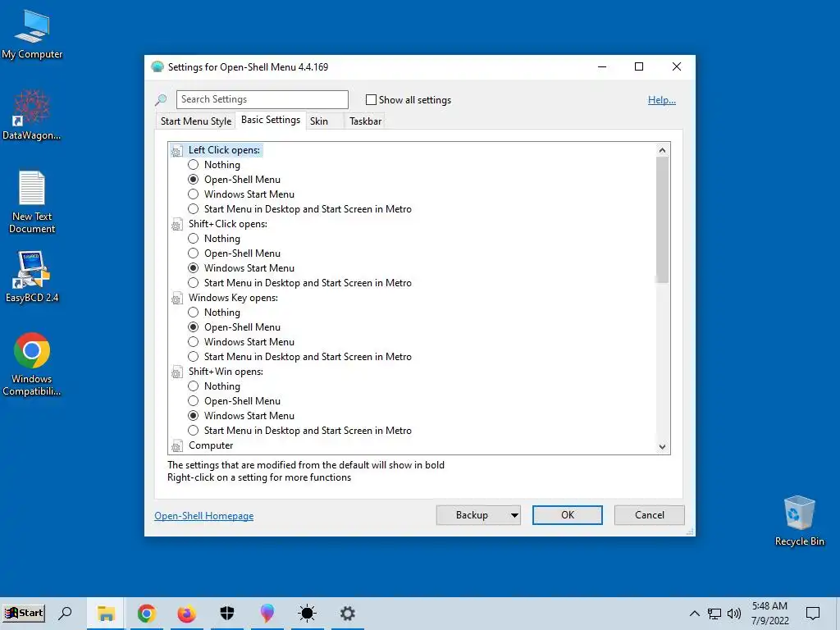Launch Chrome from the taskbar
Viewport: 840px width, 630px height.
tap(146, 614)
